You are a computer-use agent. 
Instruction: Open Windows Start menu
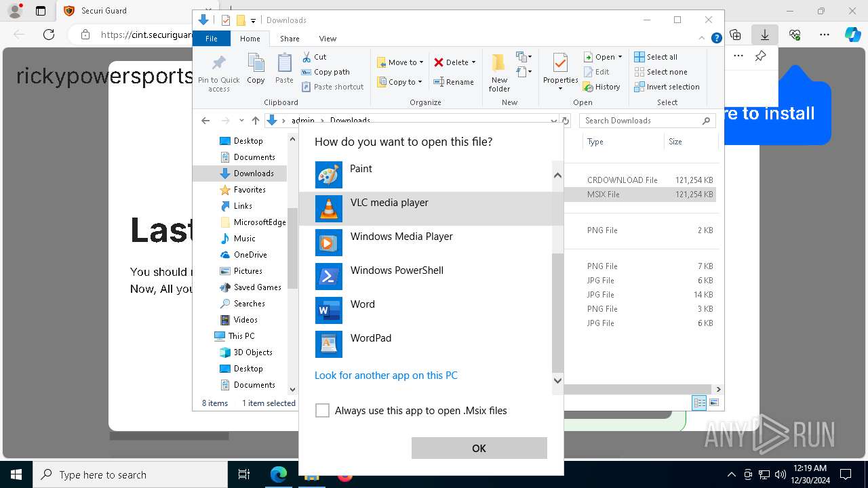coord(16,474)
